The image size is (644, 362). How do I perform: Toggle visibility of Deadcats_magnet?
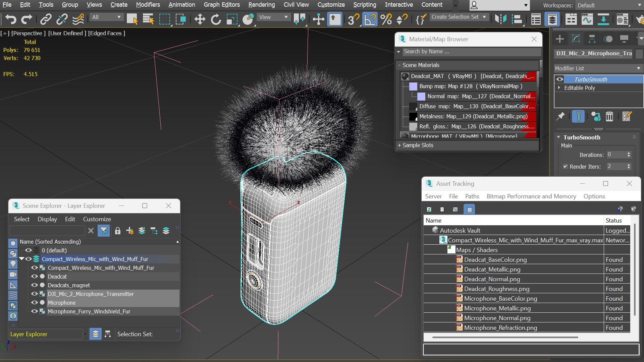point(34,285)
